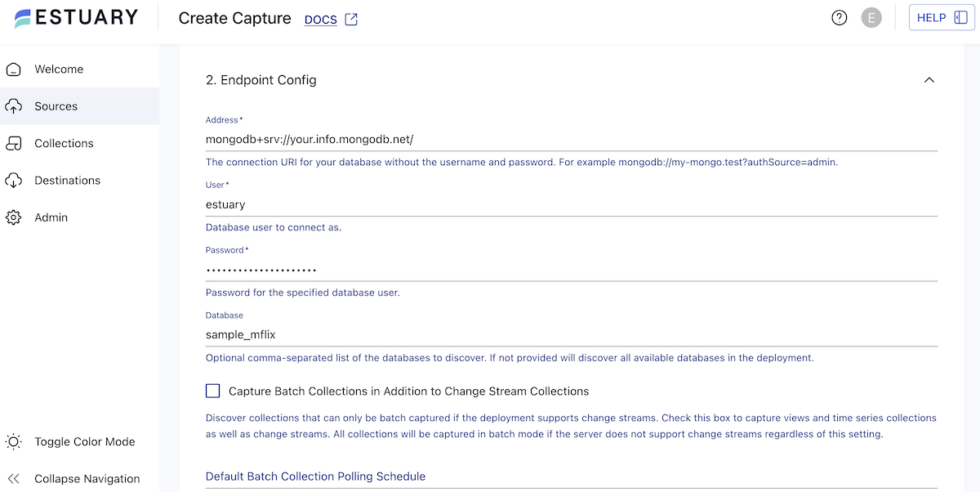Click the Estuary logo
Image resolution: width=980 pixels, height=492 pixels.
[x=76, y=18]
